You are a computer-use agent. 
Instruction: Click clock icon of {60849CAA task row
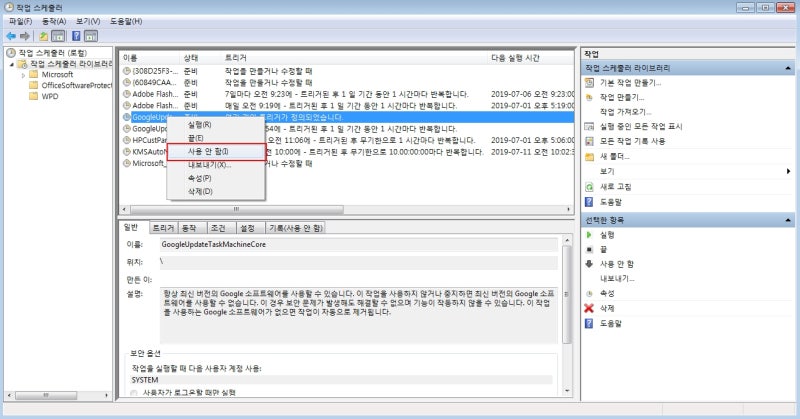(127, 82)
